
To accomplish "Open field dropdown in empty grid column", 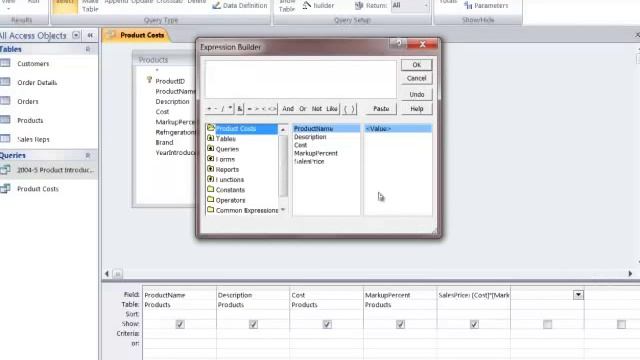I will pos(578,295).
